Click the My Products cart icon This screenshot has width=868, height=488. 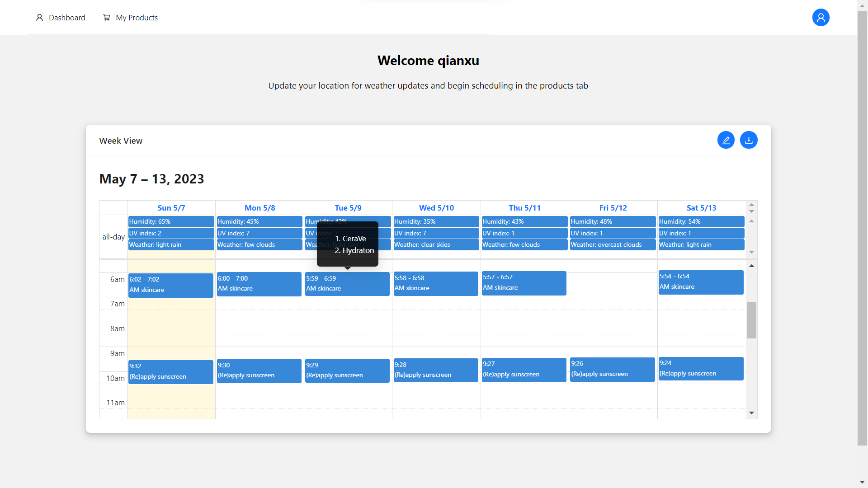(x=107, y=18)
